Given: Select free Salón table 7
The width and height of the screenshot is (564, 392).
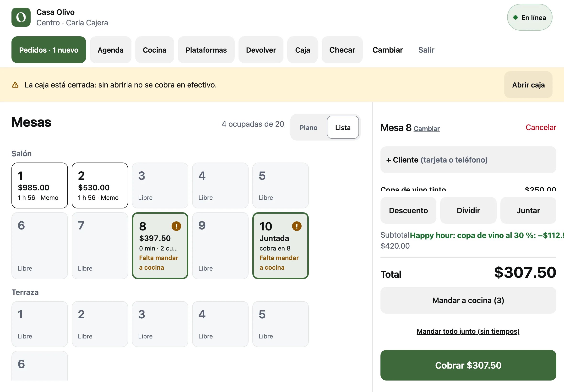Looking at the screenshot, I should tap(100, 246).
